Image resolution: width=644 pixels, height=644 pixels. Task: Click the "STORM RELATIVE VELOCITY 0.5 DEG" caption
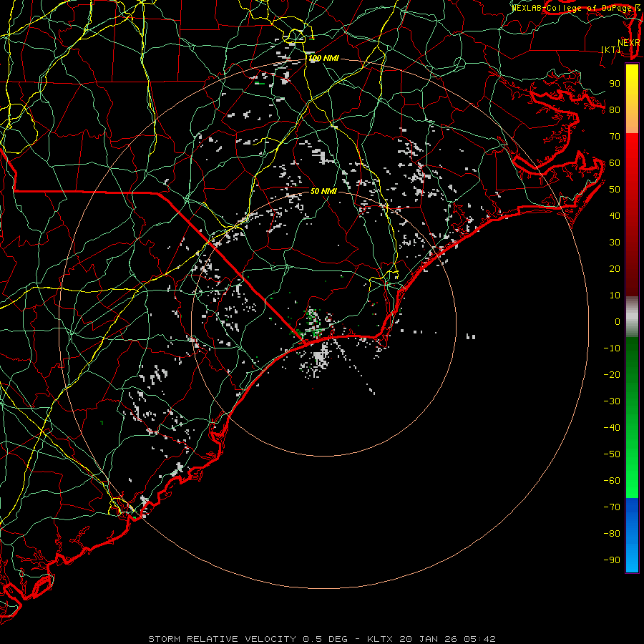point(248,639)
